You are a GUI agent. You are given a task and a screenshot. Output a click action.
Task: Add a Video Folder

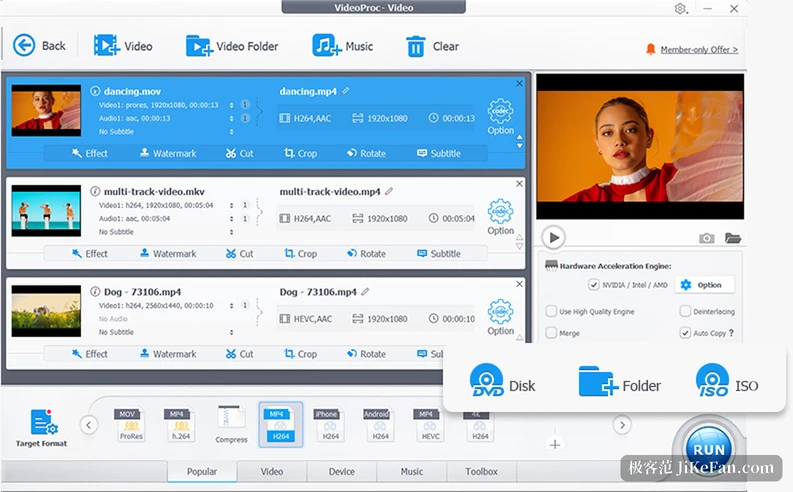click(232, 46)
